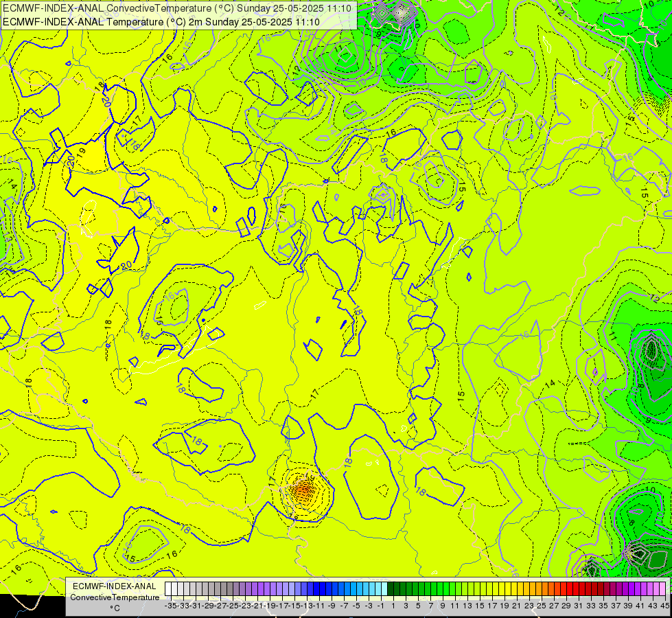Viewport: 672px width, 618px height.
Task: Select the purple swatch above legend value -21
Action: pos(255,588)
